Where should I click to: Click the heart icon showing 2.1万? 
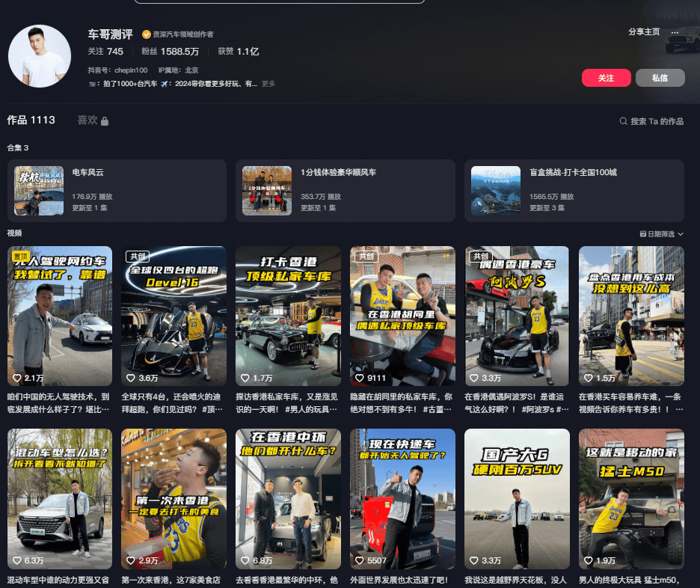pos(17,378)
